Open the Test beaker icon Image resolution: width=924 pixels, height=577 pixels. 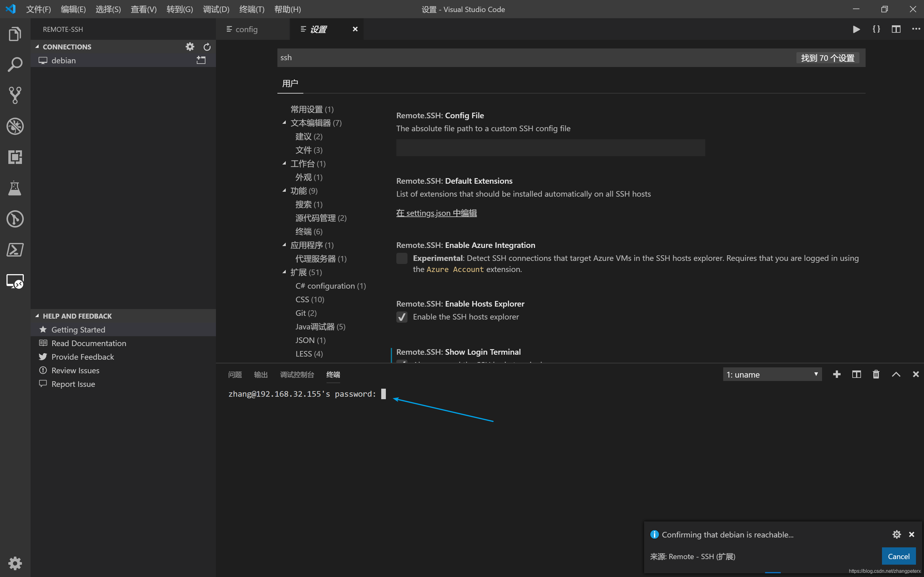15,188
